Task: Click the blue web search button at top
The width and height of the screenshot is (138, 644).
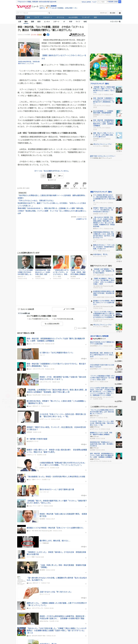Action: pyautogui.click(x=120, y=2)
